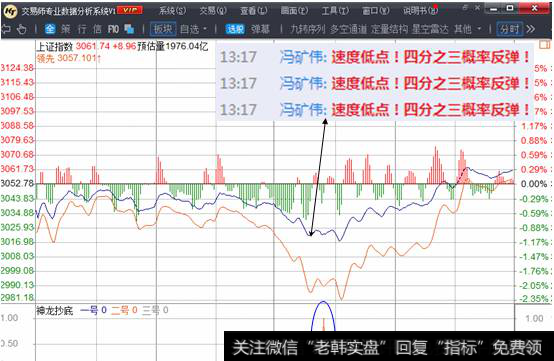Toggle the 板块 sector button
554x361 pixels.
pos(163,29)
